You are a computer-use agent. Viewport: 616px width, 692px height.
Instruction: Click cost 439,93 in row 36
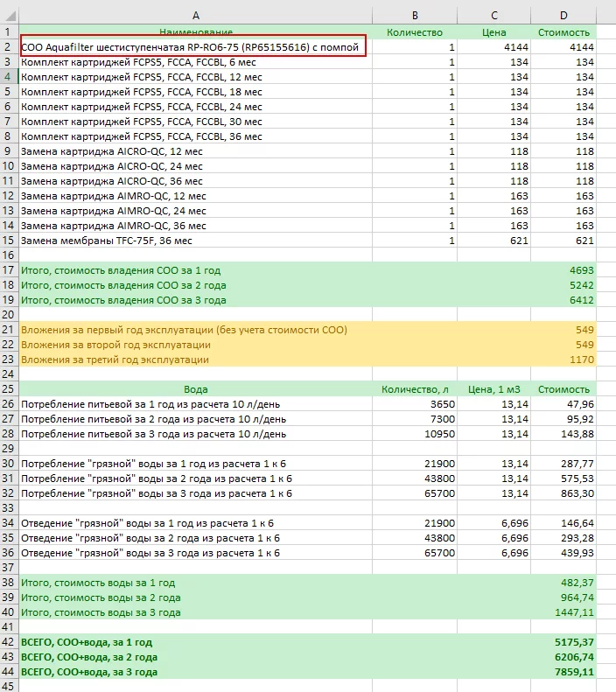(x=563, y=553)
